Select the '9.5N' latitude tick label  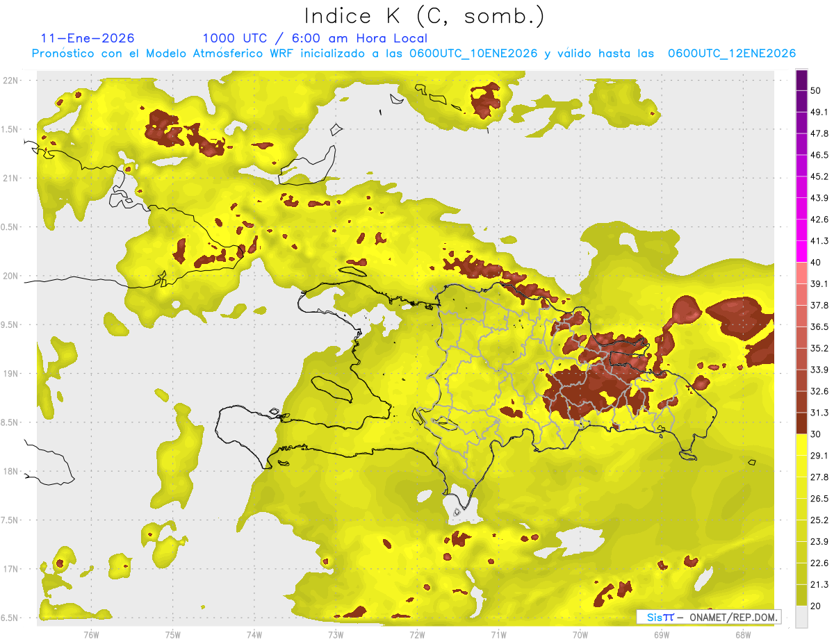coord(10,324)
